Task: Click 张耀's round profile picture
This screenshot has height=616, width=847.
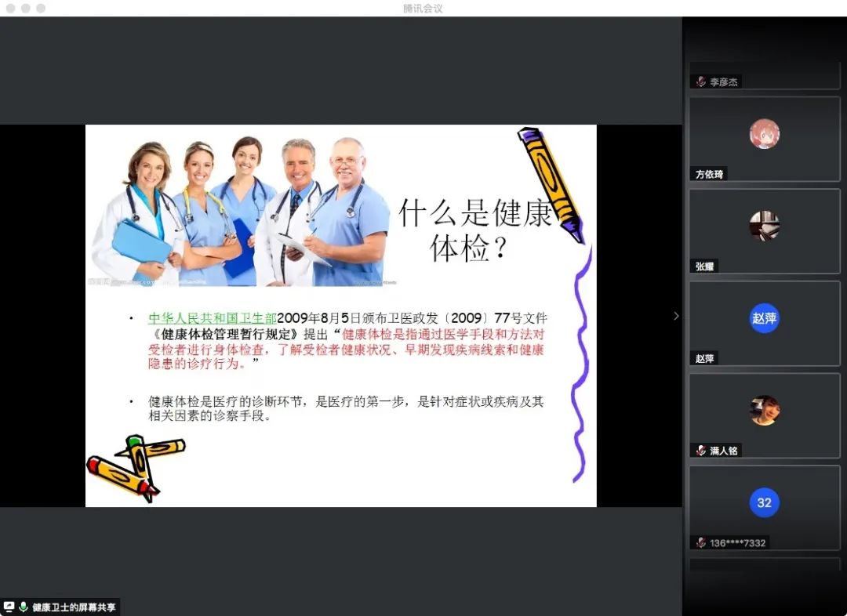Action: point(764,226)
